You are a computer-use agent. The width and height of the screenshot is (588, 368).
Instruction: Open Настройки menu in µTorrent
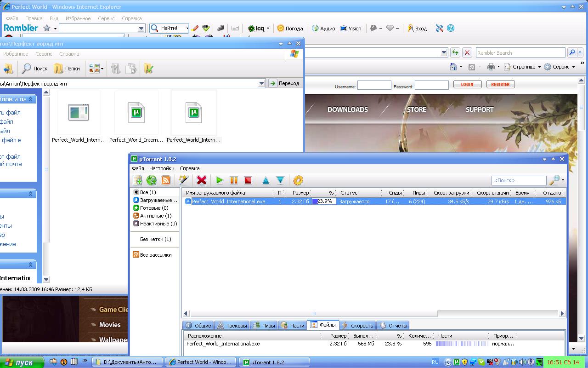(x=162, y=168)
